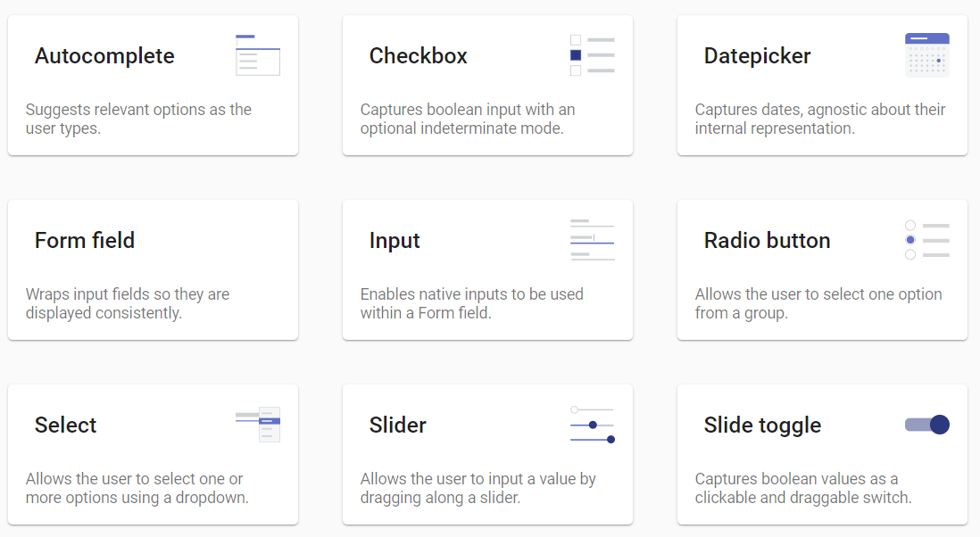This screenshot has height=537, width=980.
Task: Click the Input text-field illustration icon
Action: (593, 240)
